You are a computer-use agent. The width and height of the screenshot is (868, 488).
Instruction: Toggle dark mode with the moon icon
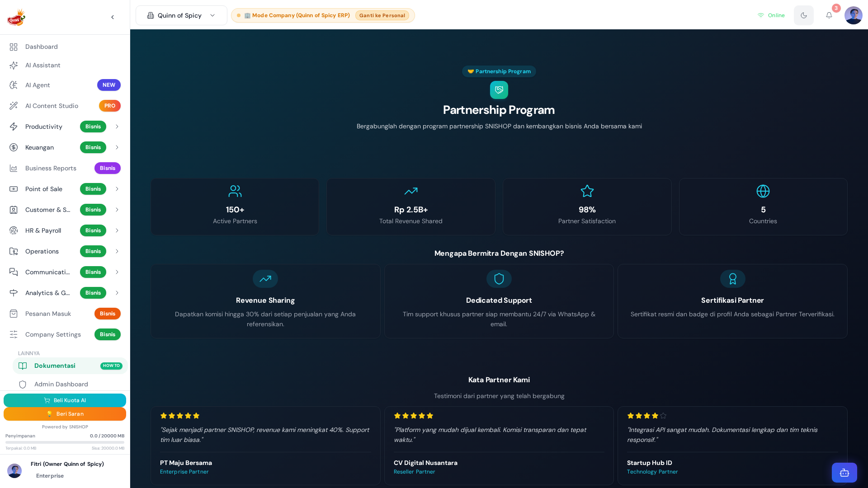(x=803, y=15)
